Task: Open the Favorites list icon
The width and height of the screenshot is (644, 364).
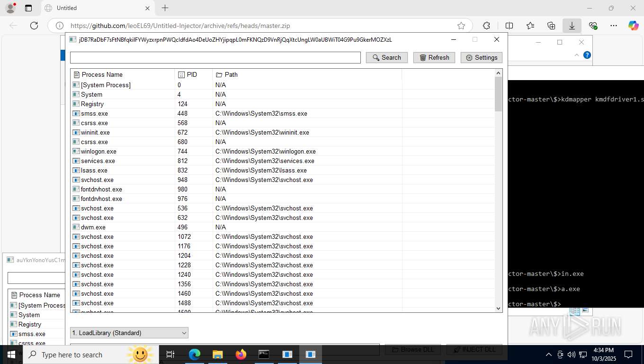Action: pyautogui.click(x=530, y=26)
